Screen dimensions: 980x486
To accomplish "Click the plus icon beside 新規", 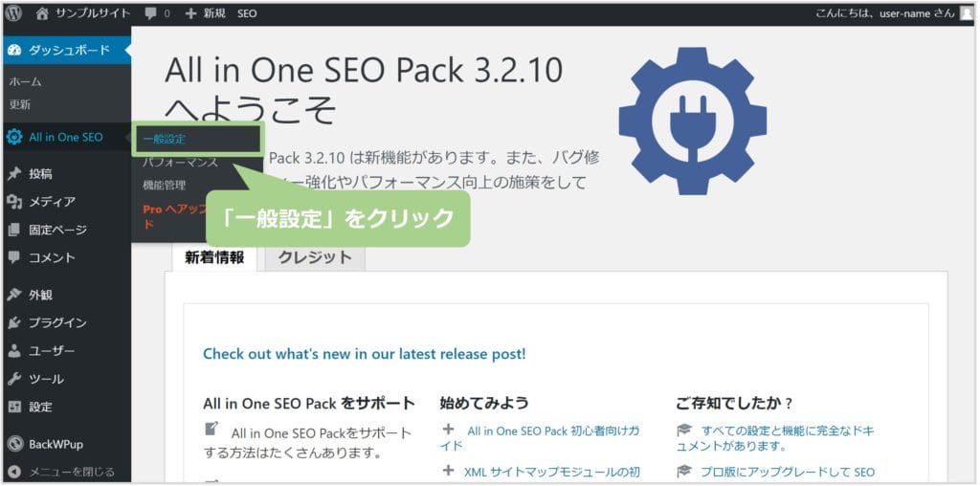I will tap(190, 13).
